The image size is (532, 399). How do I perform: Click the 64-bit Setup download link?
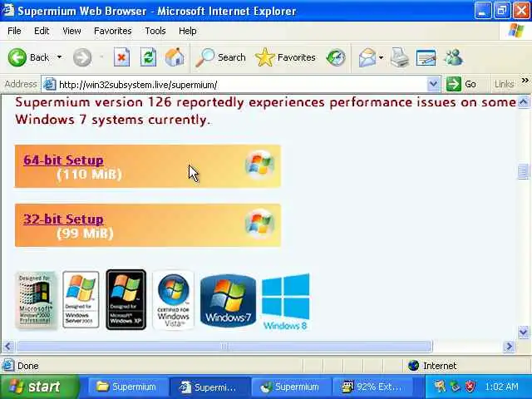(63, 160)
